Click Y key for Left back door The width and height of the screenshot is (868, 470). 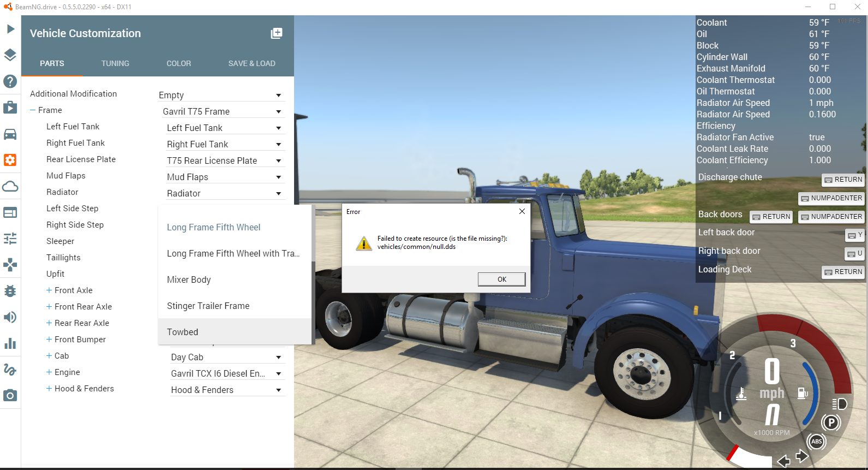pyautogui.click(x=855, y=235)
